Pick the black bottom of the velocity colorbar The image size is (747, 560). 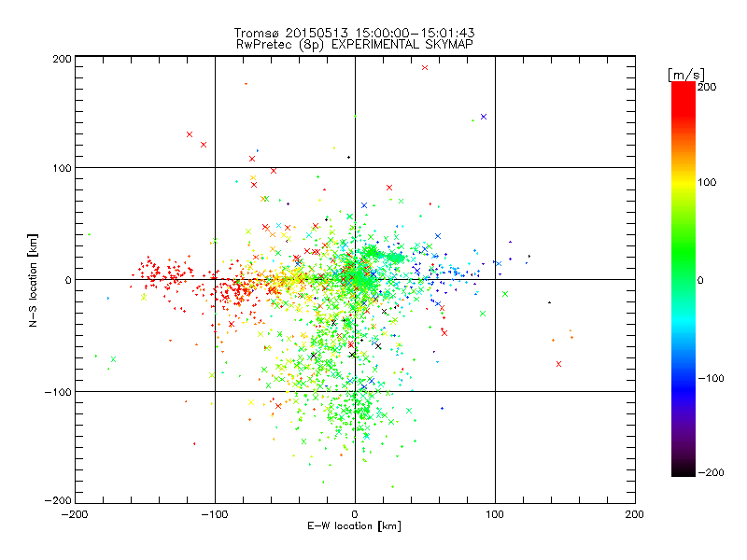(684, 471)
